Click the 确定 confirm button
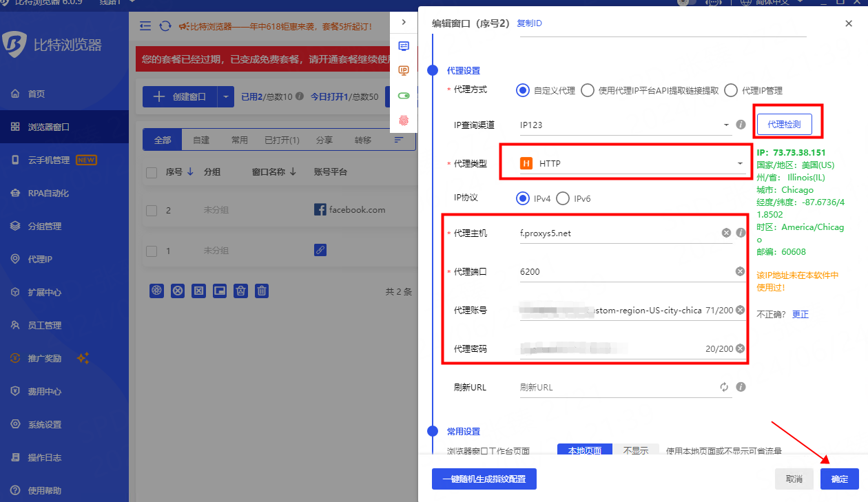Image resolution: width=868 pixels, height=502 pixels. coord(839,479)
